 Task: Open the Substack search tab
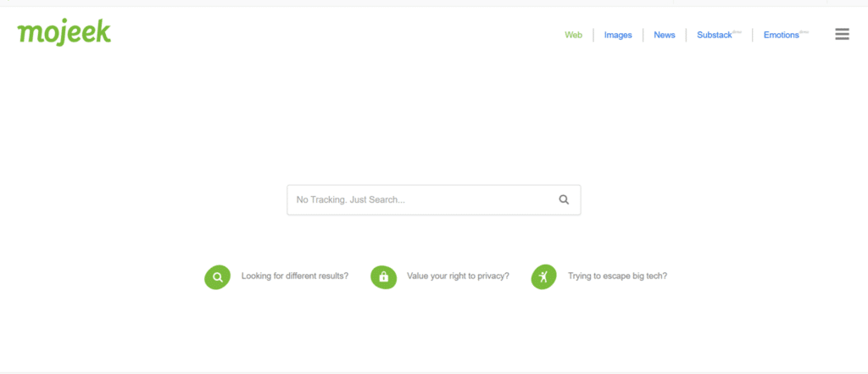714,35
